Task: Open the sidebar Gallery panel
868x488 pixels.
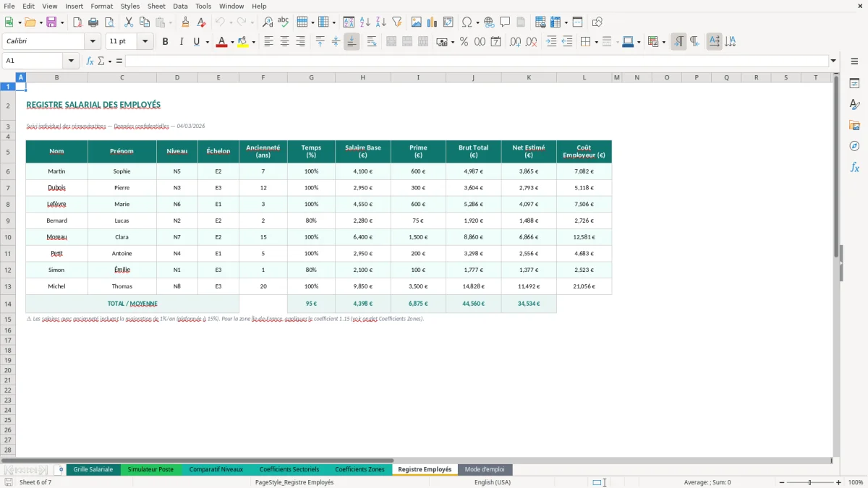Action: point(854,125)
